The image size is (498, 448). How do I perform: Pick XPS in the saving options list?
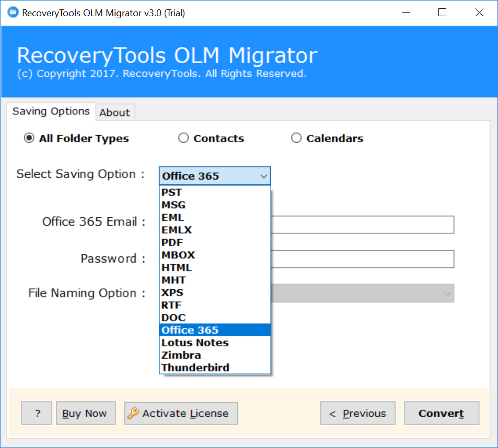click(x=215, y=292)
